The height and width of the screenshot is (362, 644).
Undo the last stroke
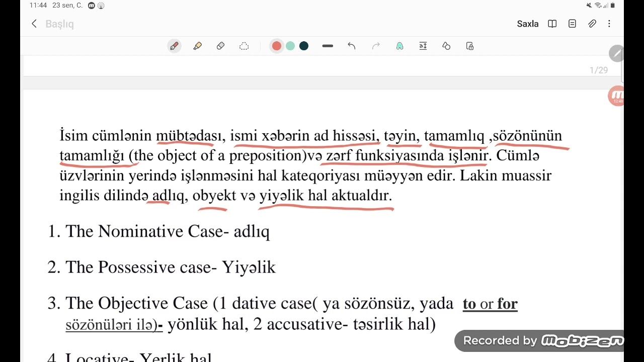[352, 46]
